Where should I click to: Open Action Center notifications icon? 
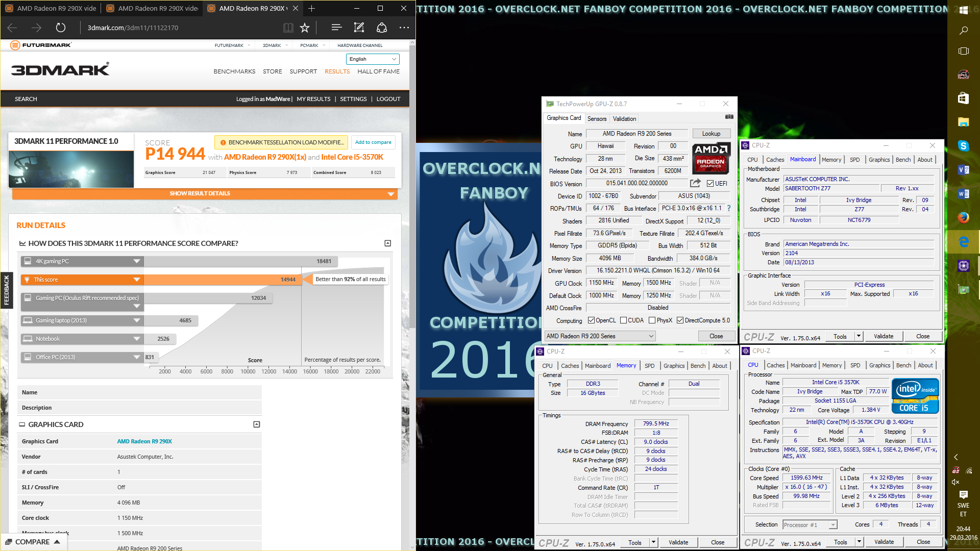(x=963, y=494)
